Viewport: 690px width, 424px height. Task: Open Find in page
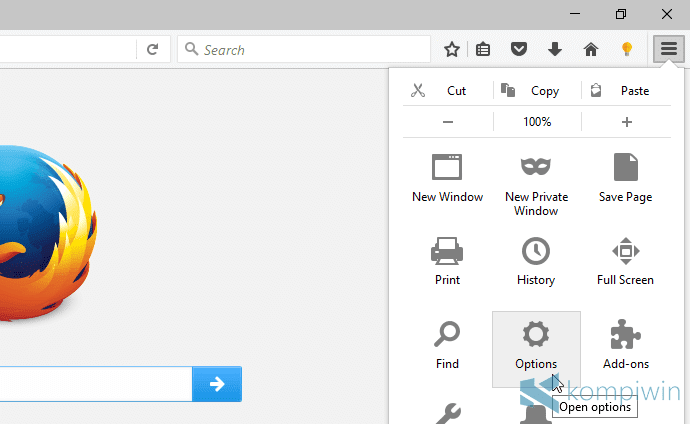point(447,345)
